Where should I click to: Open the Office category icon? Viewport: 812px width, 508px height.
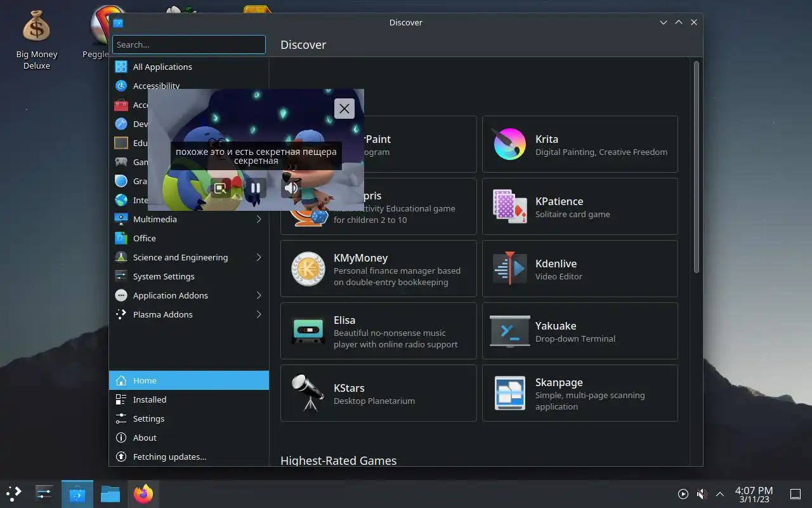coord(121,238)
